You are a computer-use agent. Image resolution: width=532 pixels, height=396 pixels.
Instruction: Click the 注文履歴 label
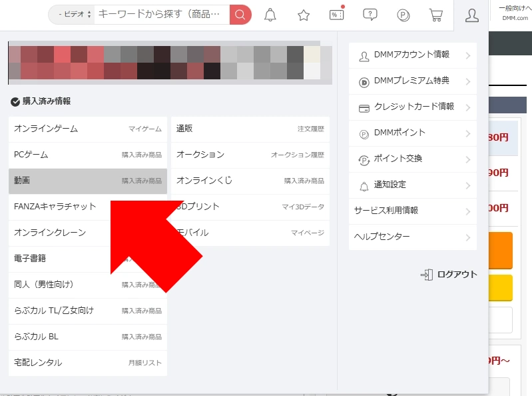pos(311,129)
